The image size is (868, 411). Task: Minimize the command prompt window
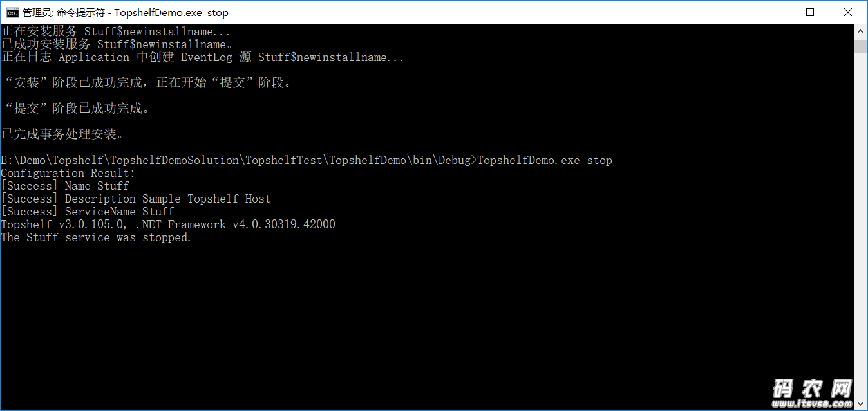click(780, 12)
